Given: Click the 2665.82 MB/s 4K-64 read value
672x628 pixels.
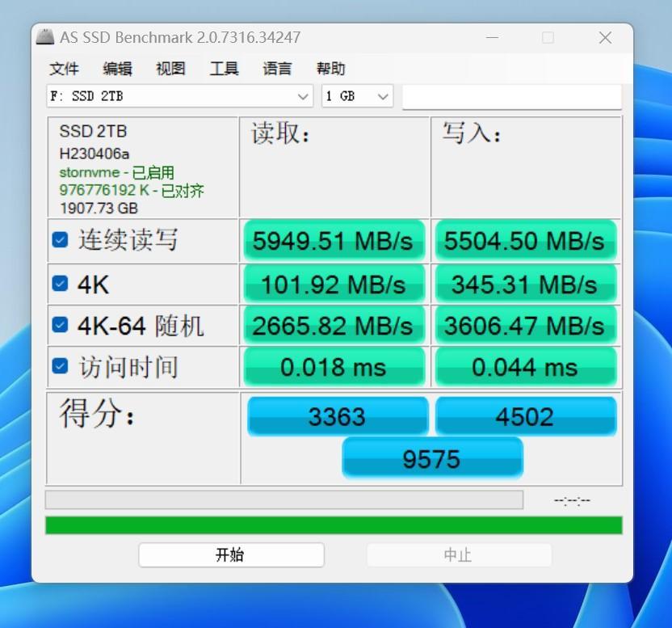Looking at the screenshot, I should pos(334,326).
